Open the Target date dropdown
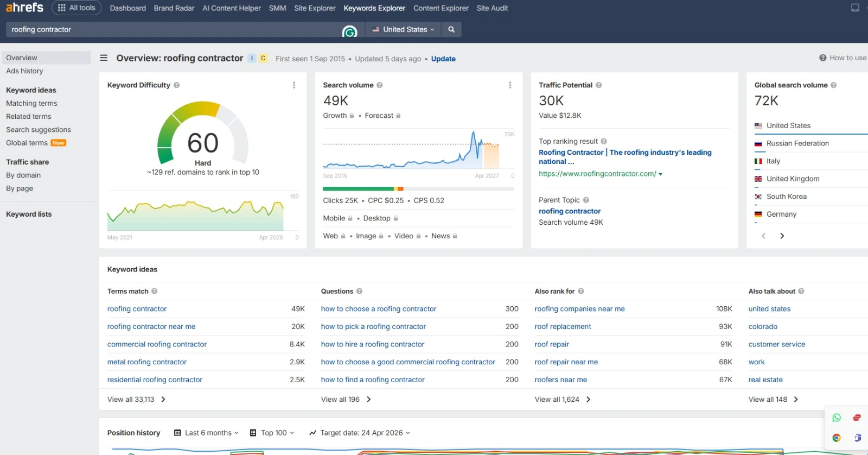This screenshot has width=868, height=455. [x=360, y=433]
